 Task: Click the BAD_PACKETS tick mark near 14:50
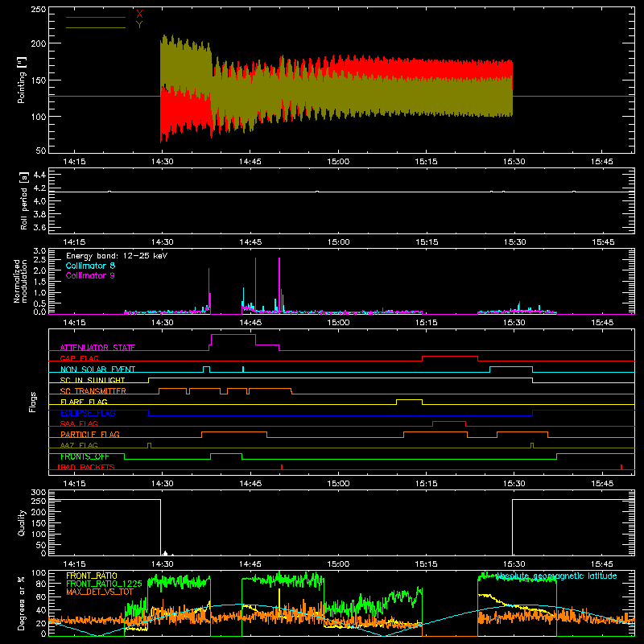[282, 467]
